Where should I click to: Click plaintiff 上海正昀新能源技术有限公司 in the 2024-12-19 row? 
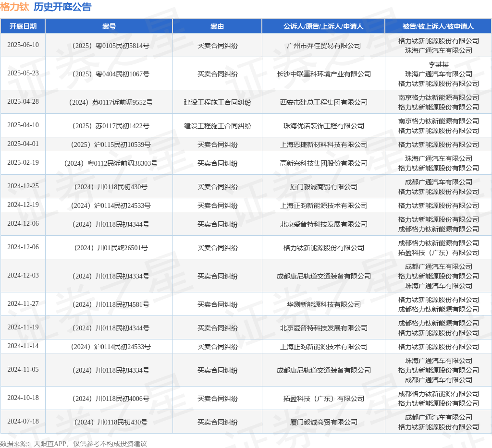coord(323,206)
